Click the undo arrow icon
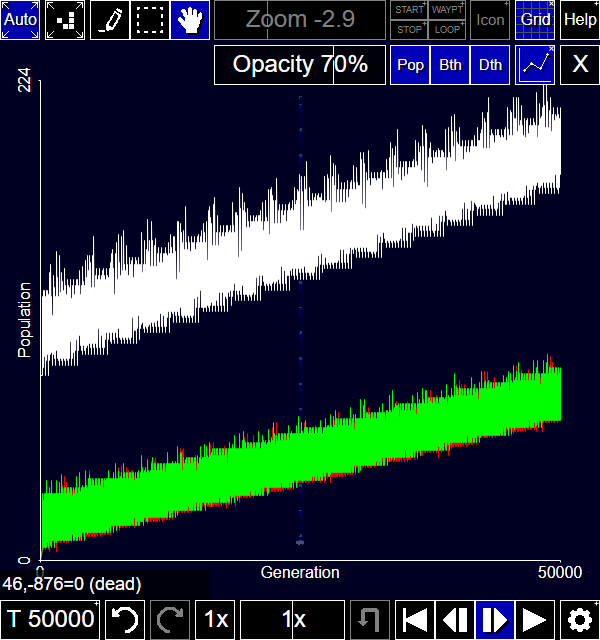600x640 pixels. coord(125,620)
